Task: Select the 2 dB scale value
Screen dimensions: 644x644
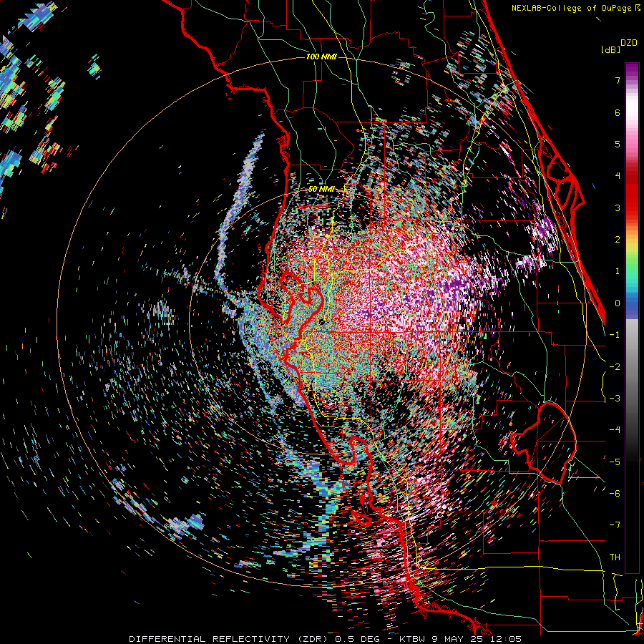Action: click(618, 240)
